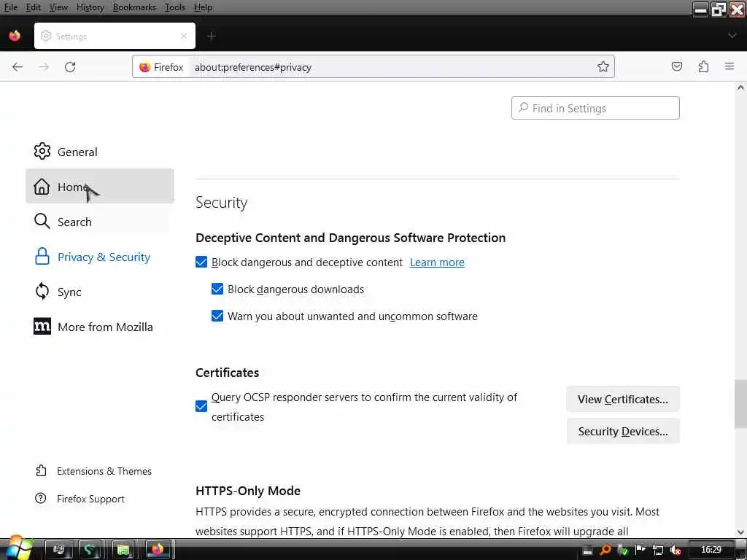Click the Back navigation arrow
The width and height of the screenshot is (747, 560).
click(18, 66)
